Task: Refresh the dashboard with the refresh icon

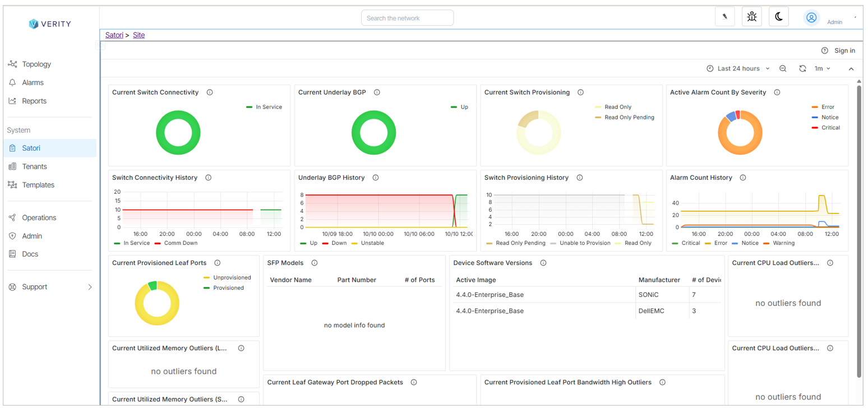Action: click(802, 68)
